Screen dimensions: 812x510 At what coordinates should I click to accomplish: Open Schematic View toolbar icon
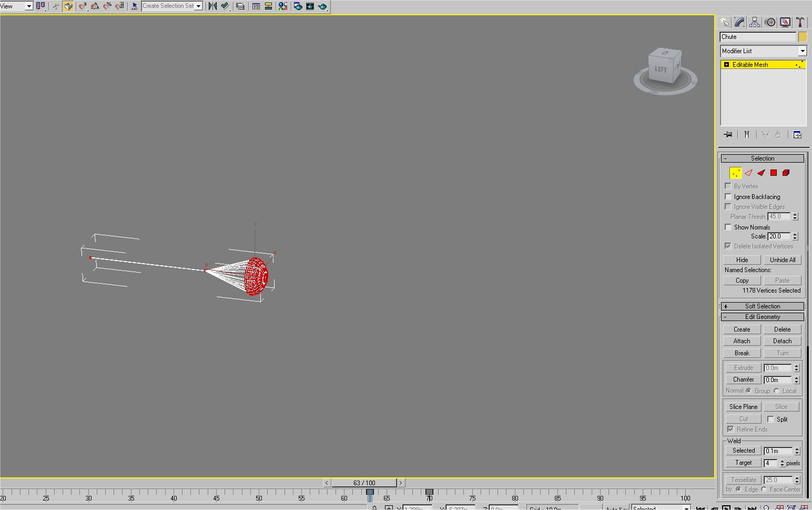(x=268, y=6)
